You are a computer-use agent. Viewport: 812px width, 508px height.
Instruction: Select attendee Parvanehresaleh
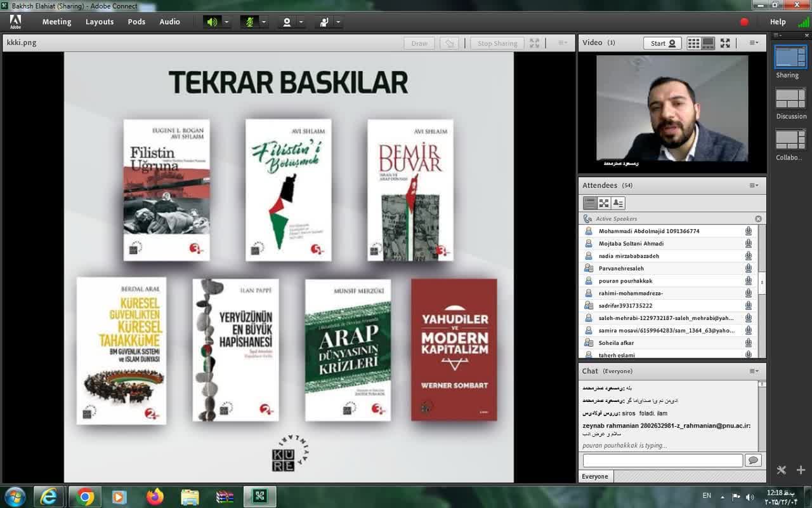coord(669,268)
